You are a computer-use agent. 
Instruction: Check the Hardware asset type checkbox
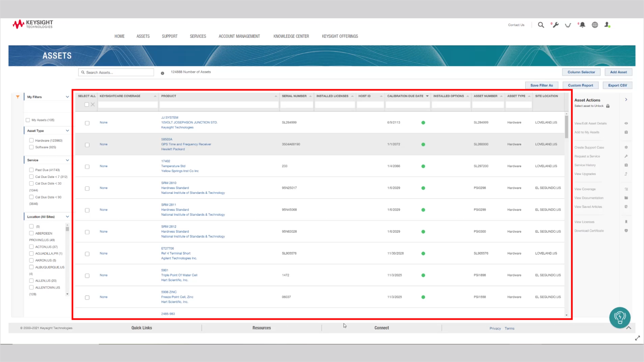31,140
